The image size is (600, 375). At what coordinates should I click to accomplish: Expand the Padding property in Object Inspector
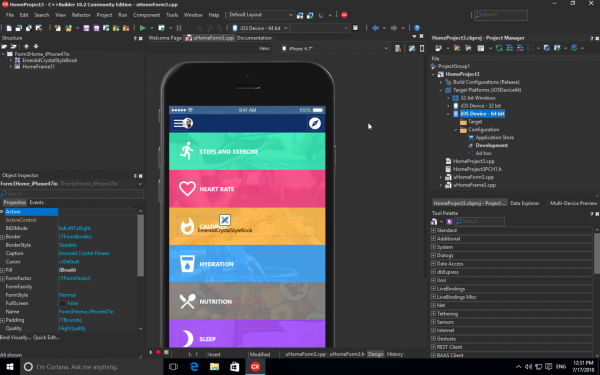[x=2, y=320]
